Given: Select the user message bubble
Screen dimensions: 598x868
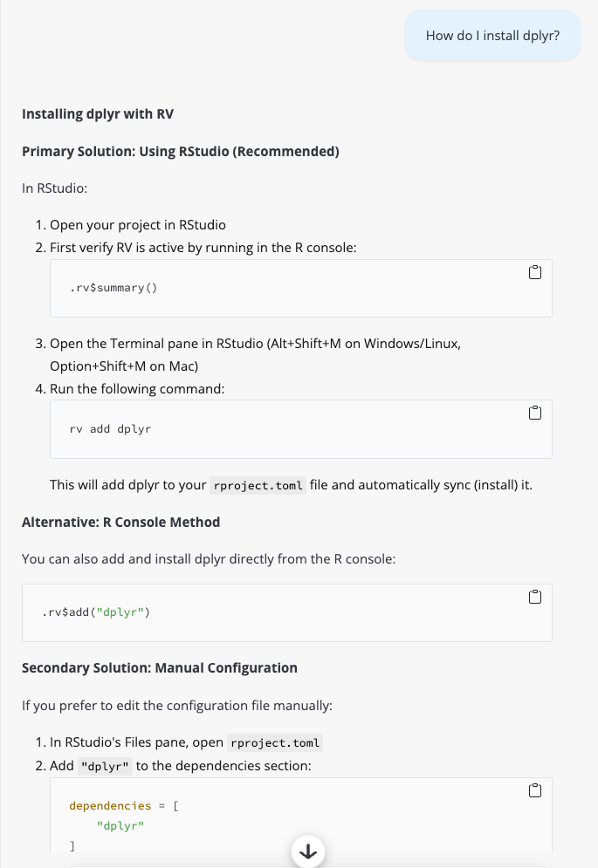Looking at the screenshot, I should [492, 35].
